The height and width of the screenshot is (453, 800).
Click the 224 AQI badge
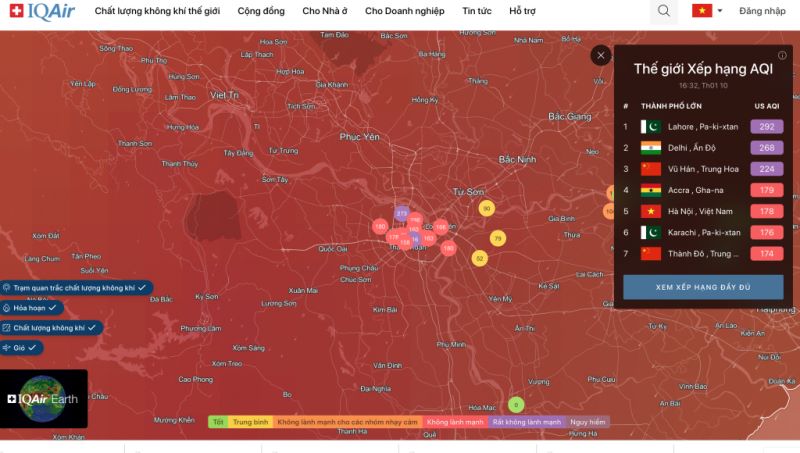pyautogui.click(x=766, y=169)
